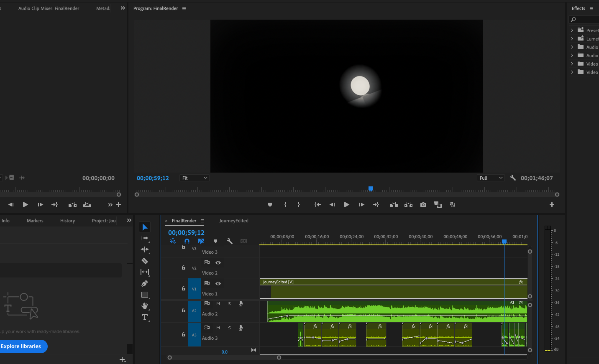This screenshot has width=599, height=364.
Task: Show hidden tabs beside the Metadata tab
Action: pos(123,8)
